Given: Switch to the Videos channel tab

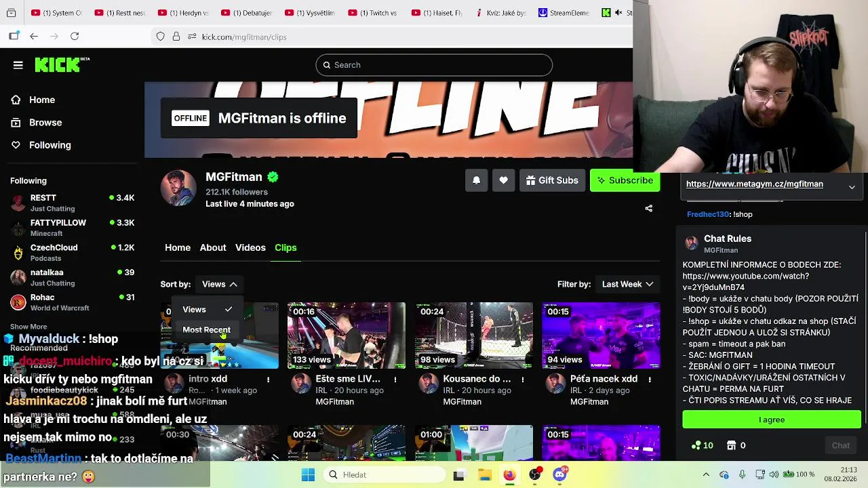Looking at the screenshot, I should click(250, 248).
